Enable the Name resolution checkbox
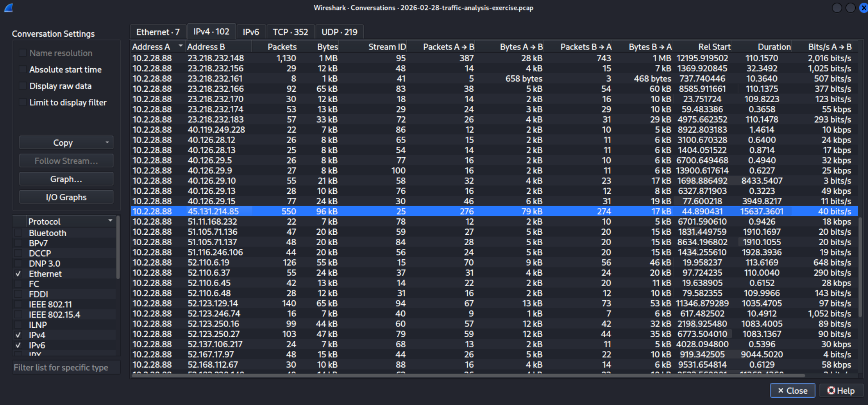Screen dimensions: 868x405 click(23, 53)
